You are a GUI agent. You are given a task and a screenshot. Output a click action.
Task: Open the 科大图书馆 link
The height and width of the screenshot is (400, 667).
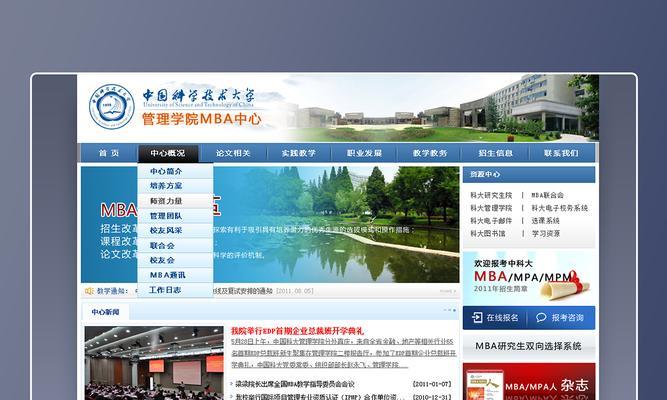coord(487,234)
